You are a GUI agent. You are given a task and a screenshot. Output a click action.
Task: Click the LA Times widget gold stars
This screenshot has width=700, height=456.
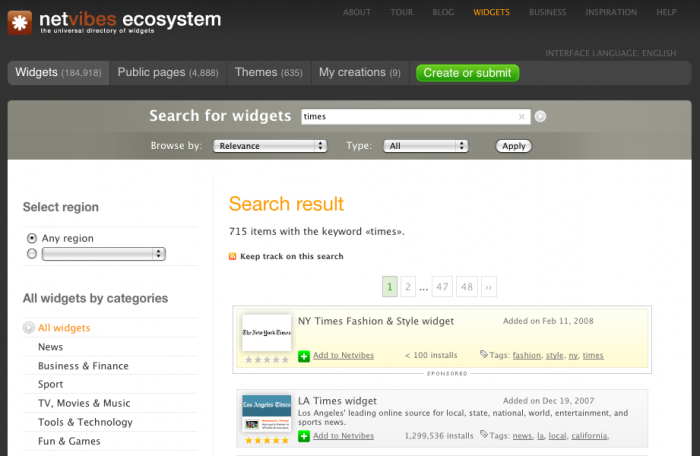point(267,440)
